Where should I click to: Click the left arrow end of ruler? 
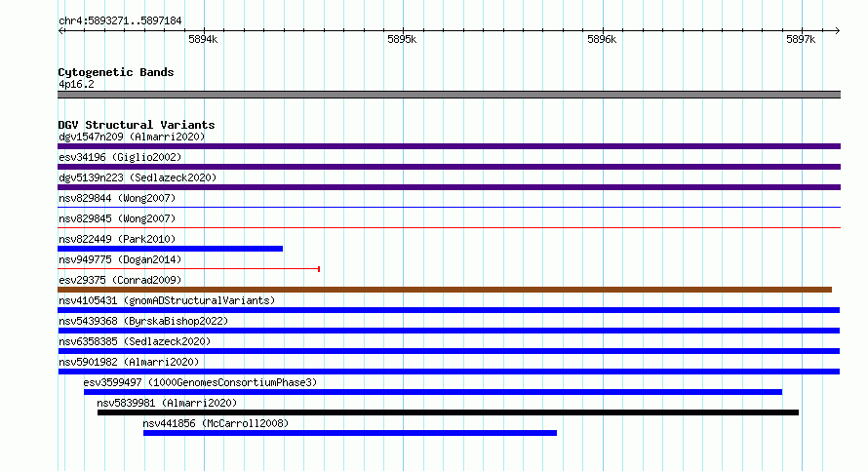coord(61,30)
